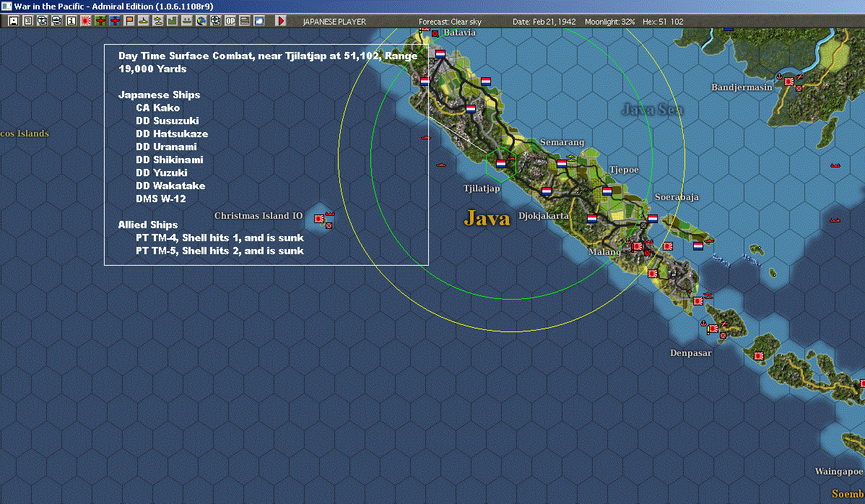Click the green ship on gray icon
Screen dimensions: 865x504
tap(186, 21)
